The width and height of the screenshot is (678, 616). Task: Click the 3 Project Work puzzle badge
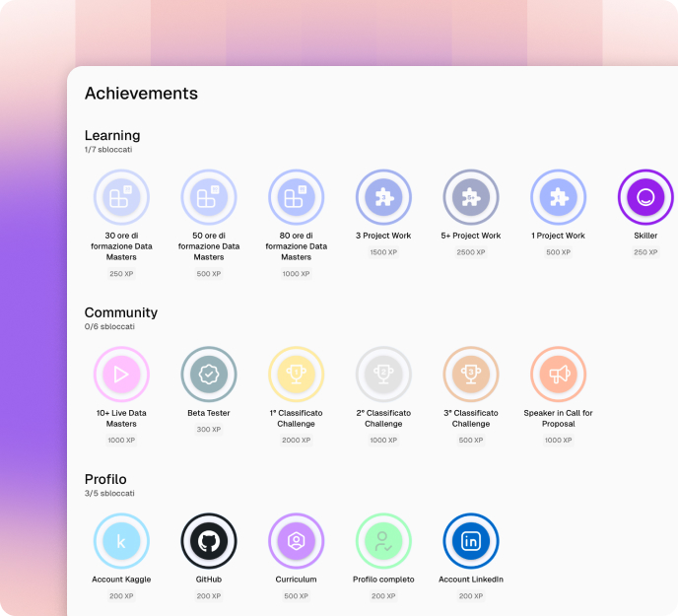click(x=383, y=197)
